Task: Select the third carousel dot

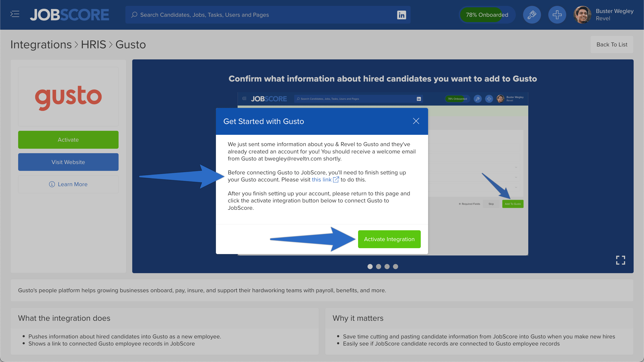Action: [387, 267]
